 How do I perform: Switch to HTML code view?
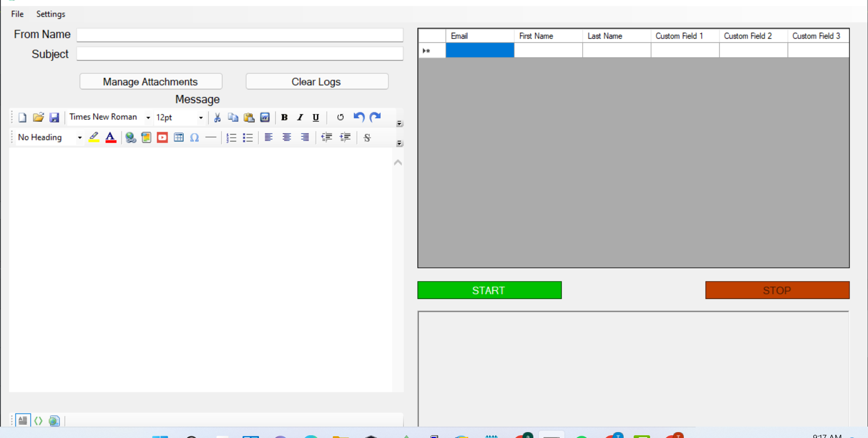(38, 421)
